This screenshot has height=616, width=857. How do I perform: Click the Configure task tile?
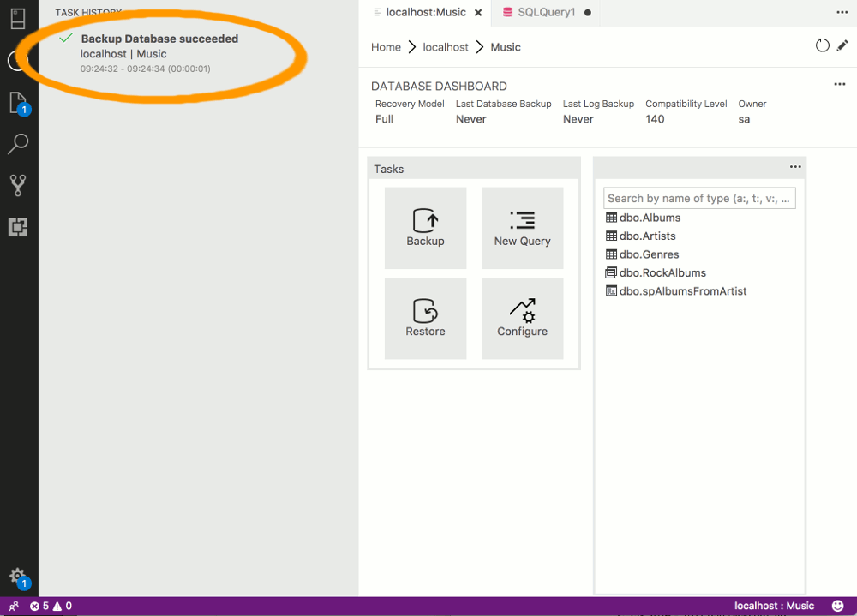[x=522, y=318]
